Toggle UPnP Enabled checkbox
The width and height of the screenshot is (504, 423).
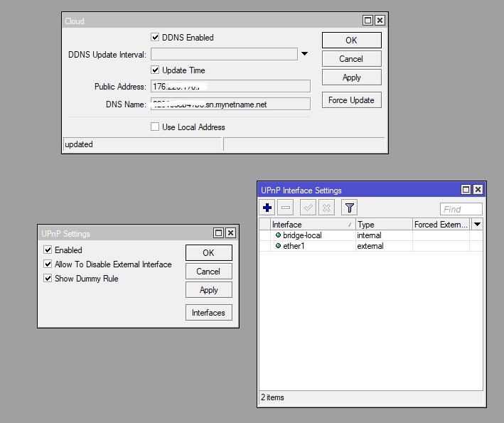48,250
